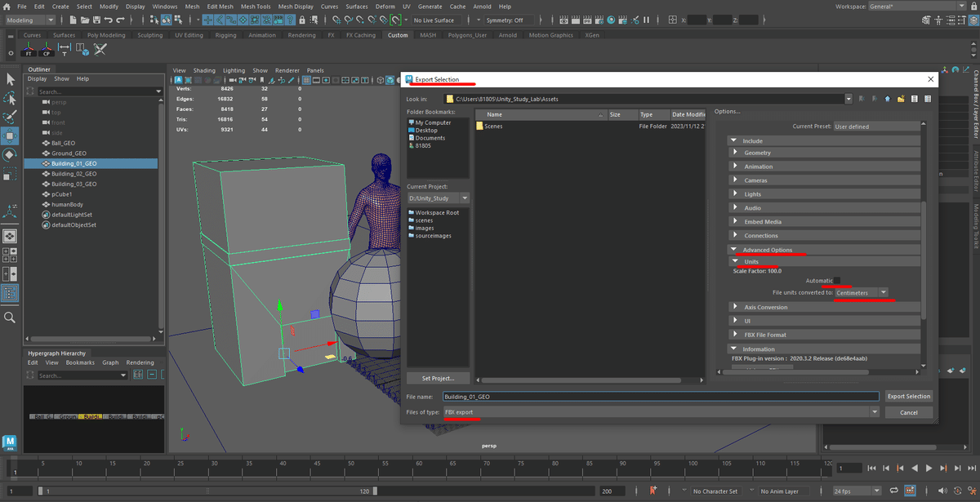Expand the Geometry options section
Viewport: 980px width, 502px height.
[756, 153]
